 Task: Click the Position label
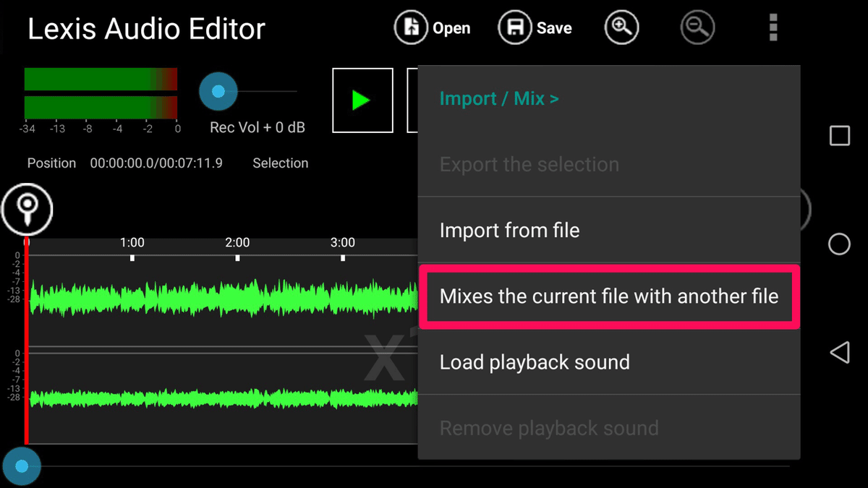(x=51, y=163)
